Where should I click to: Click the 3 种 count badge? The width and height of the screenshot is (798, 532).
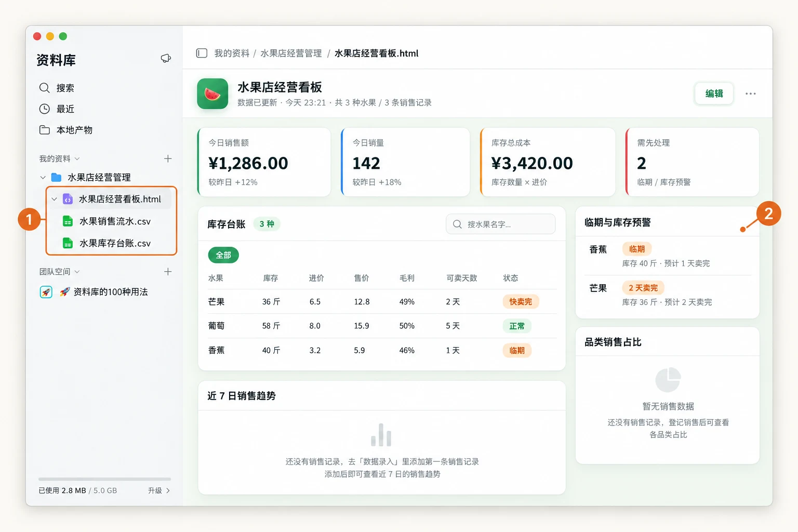coord(267,224)
